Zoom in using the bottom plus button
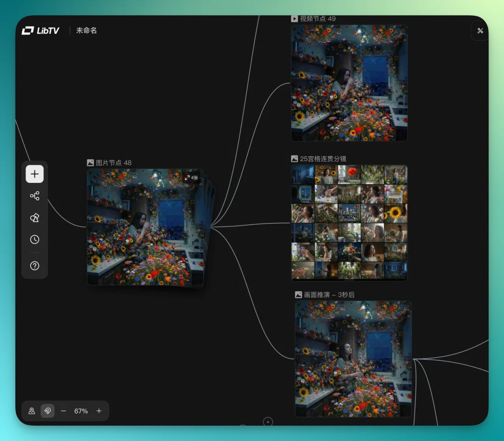Viewport: 504px width, 441px height. tap(99, 411)
